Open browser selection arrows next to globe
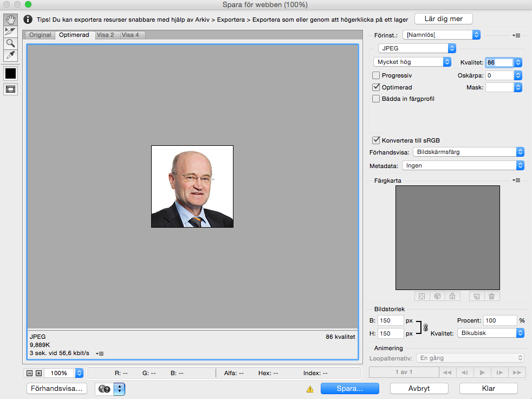This screenshot has width=532, height=399. pos(119,389)
